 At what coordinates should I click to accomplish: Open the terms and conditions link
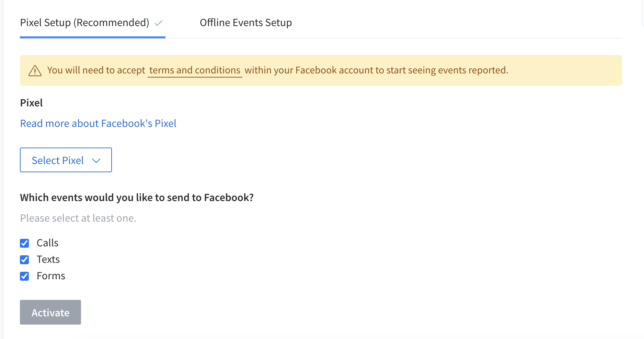(x=195, y=70)
